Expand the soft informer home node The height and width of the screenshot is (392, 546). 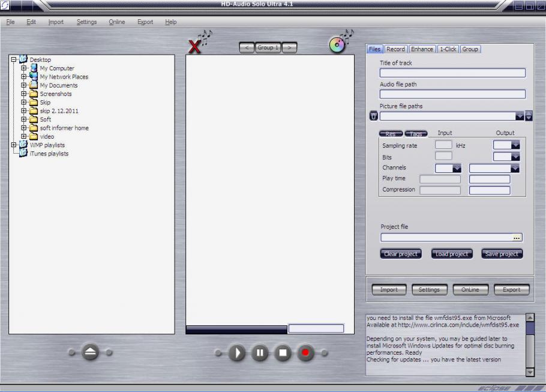(x=23, y=128)
